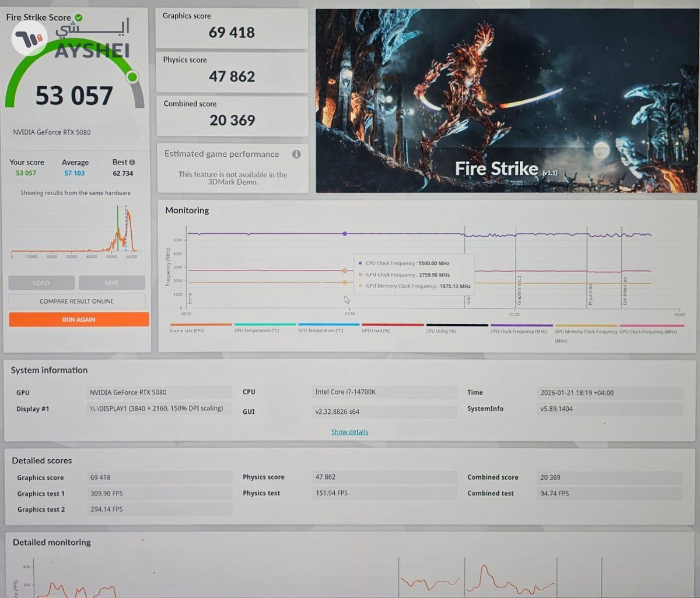Click 'Showing results from the same hardware' text
The image size is (700, 598).
point(75,193)
